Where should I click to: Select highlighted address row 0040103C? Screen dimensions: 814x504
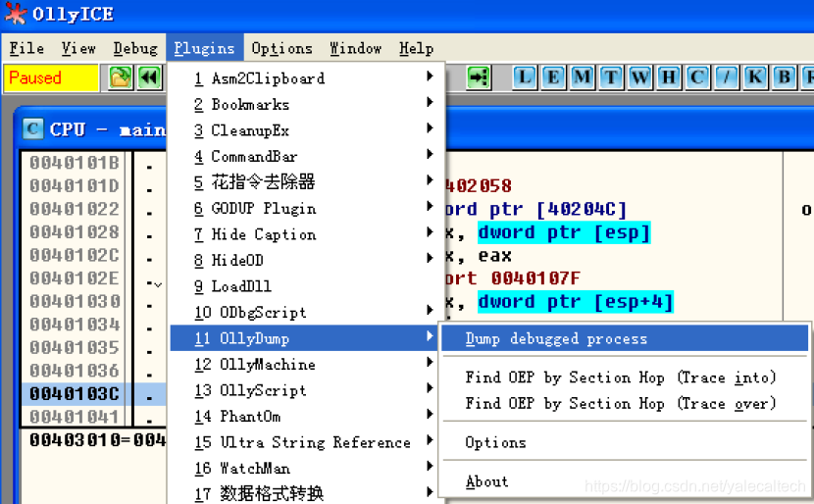[75, 394]
